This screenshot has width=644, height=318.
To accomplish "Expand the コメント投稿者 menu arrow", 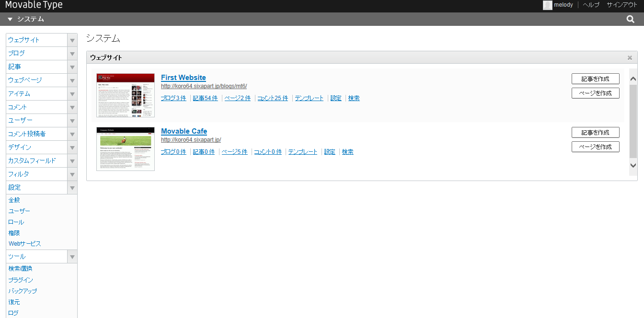I will pyautogui.click(x=72, y=134).
